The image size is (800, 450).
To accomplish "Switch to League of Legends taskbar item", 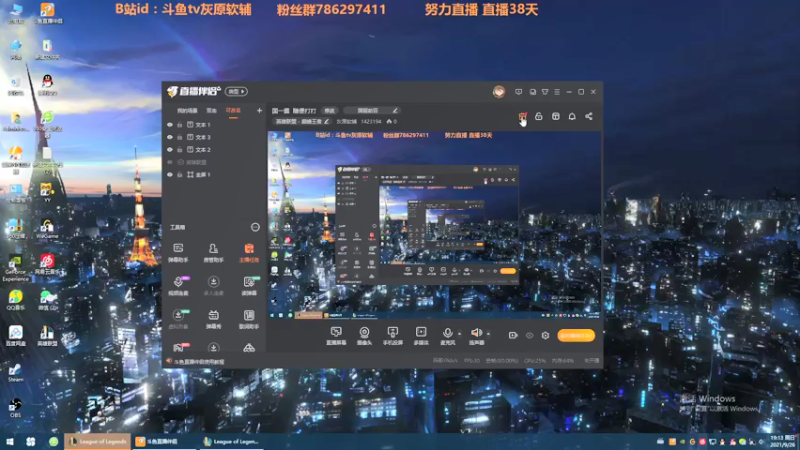I will (x=97, y=441).
